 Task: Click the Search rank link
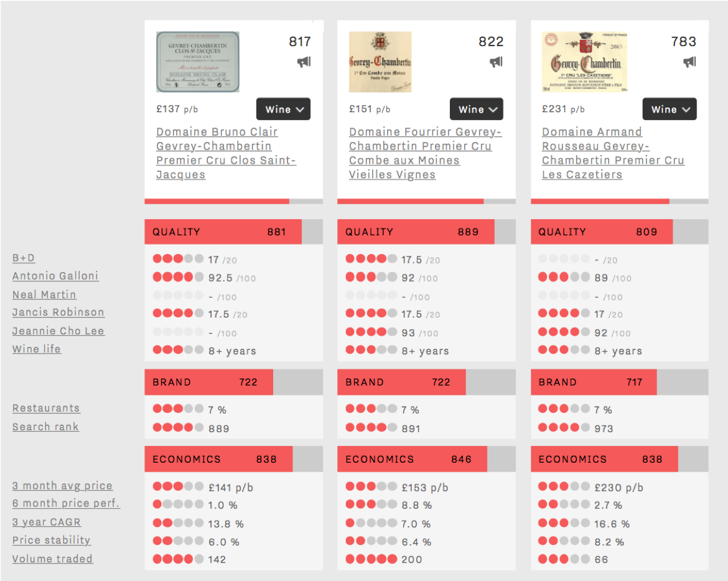45,427
